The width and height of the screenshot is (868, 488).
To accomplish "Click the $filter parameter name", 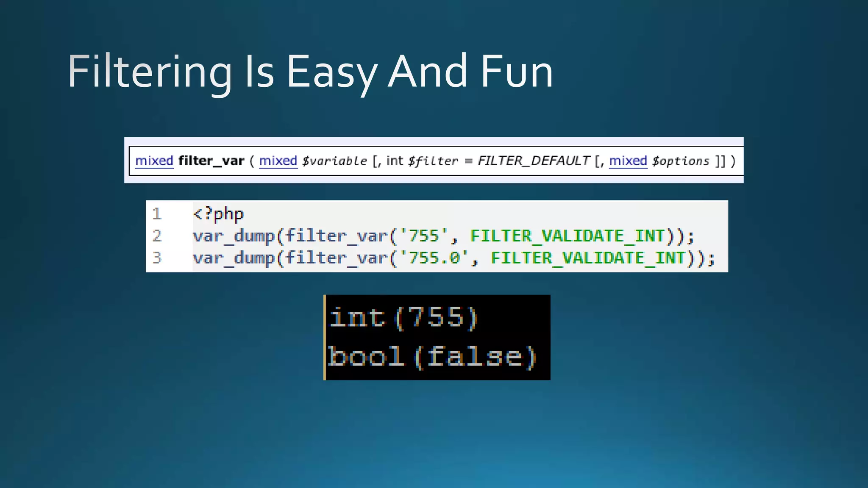I will tap(433, 161).
